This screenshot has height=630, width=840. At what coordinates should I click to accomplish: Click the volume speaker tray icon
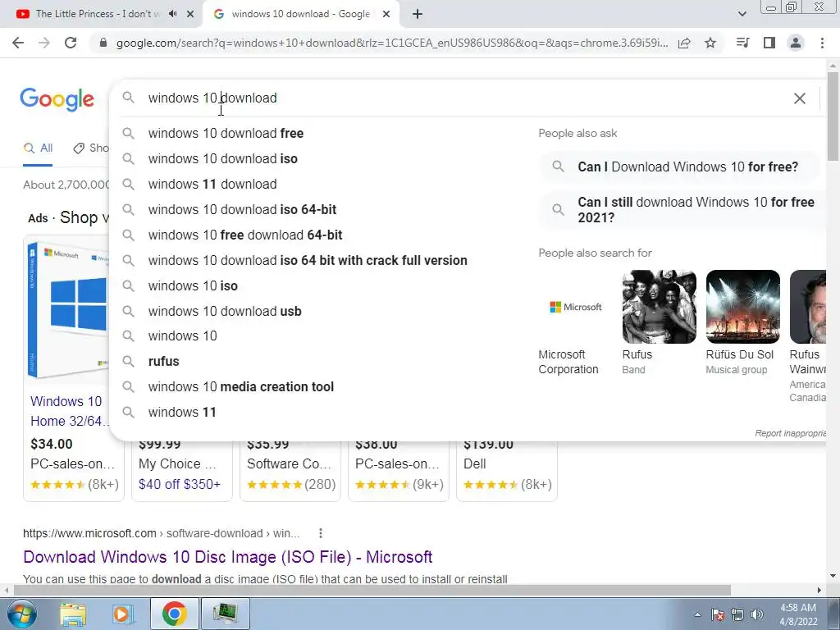pos(757,614)
